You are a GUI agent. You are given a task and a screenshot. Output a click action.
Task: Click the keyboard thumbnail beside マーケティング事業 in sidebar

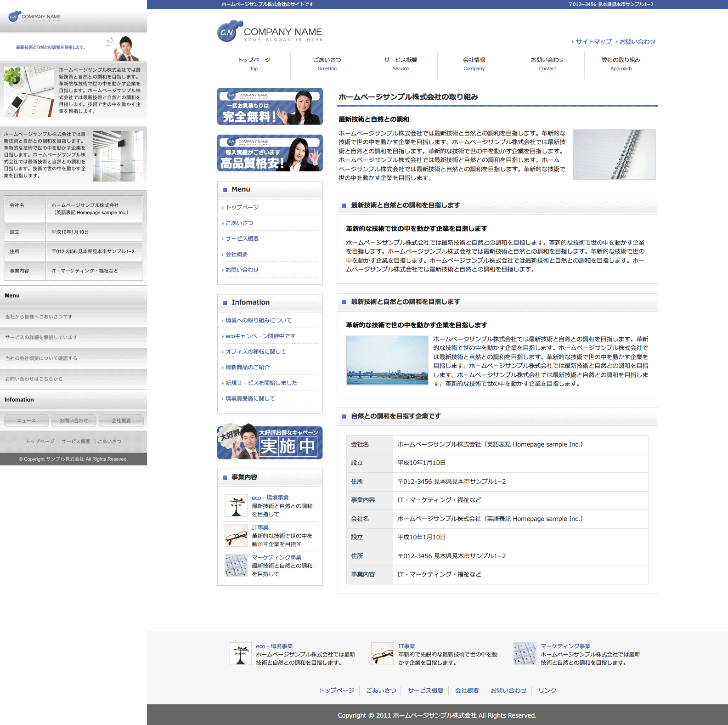[236, 565]
